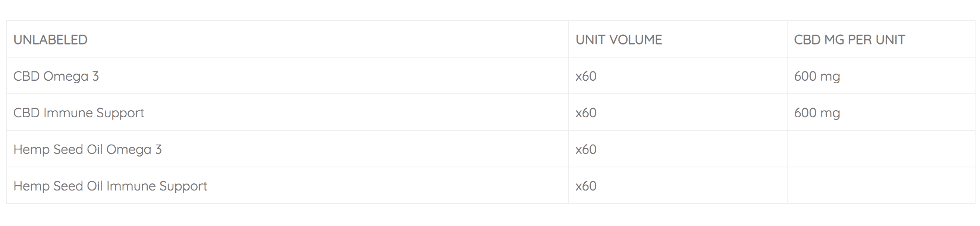980x226 pixels.
Task: Click 600 mg value for CBD Immune Support
Action: coord(817,113)
